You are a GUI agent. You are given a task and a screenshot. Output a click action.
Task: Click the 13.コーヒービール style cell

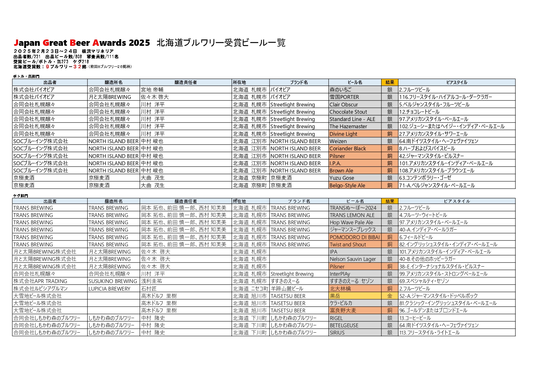coord(457,318)
